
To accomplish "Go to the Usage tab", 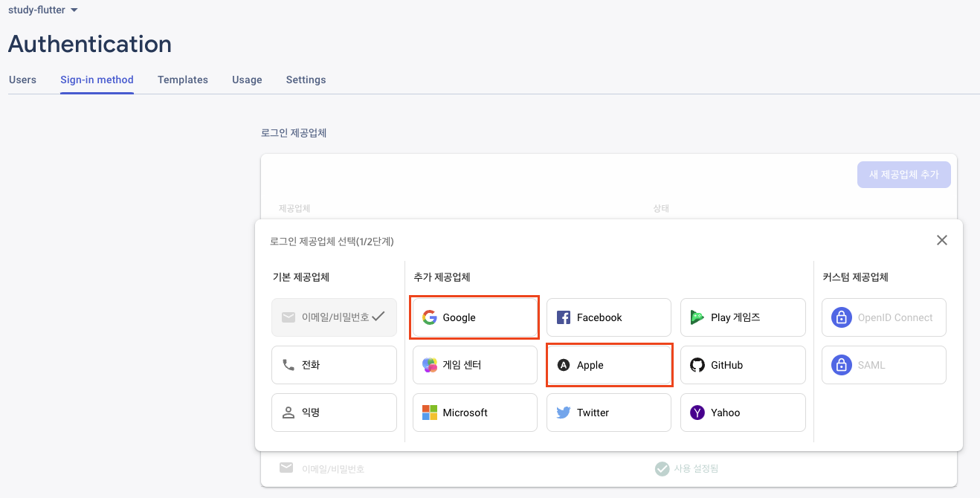I will 247,80.
